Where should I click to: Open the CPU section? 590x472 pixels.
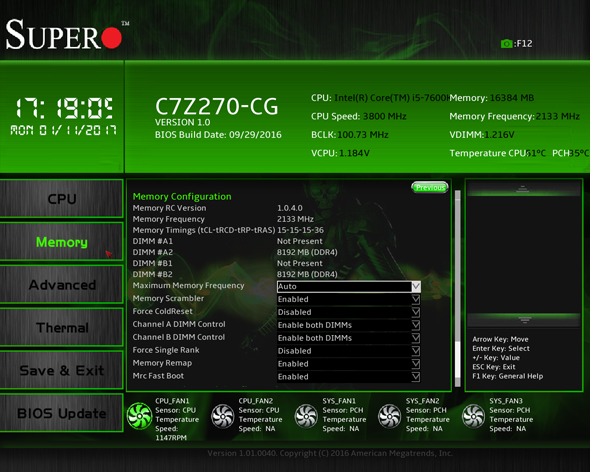62,199
